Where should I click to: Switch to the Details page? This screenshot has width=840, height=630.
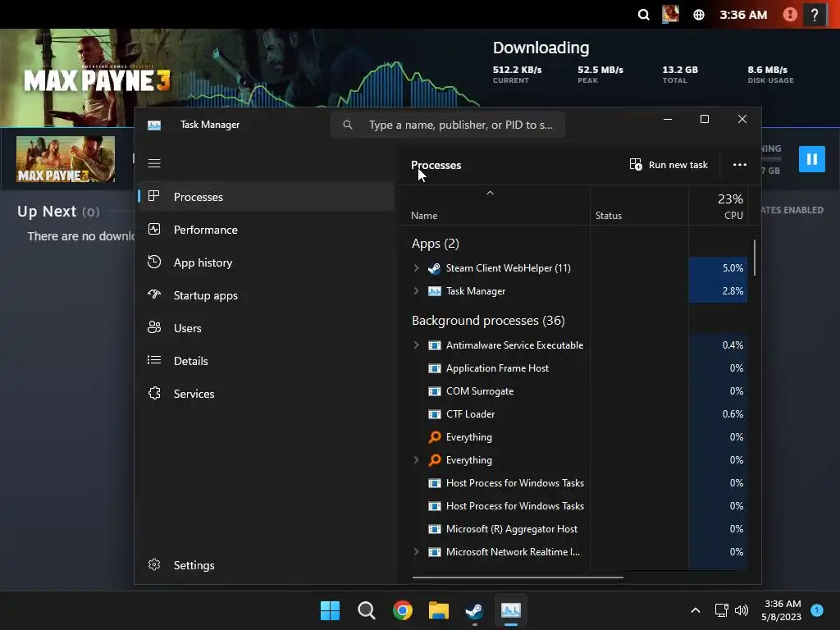click(x=267, y=361)
